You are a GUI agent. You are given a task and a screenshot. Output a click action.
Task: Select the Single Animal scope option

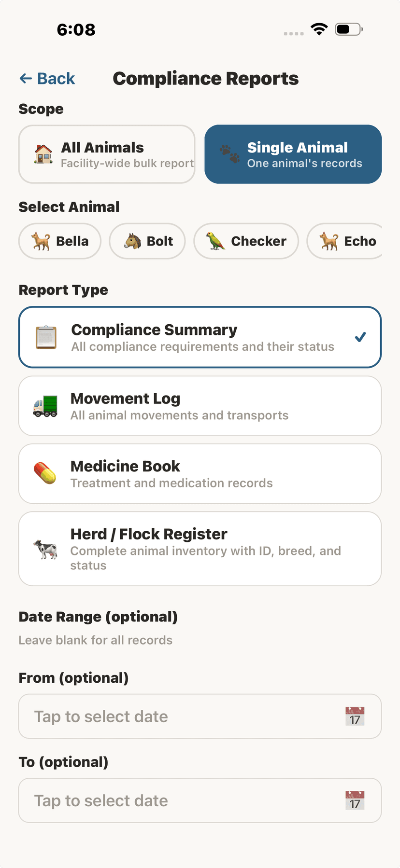click(293, 154)
